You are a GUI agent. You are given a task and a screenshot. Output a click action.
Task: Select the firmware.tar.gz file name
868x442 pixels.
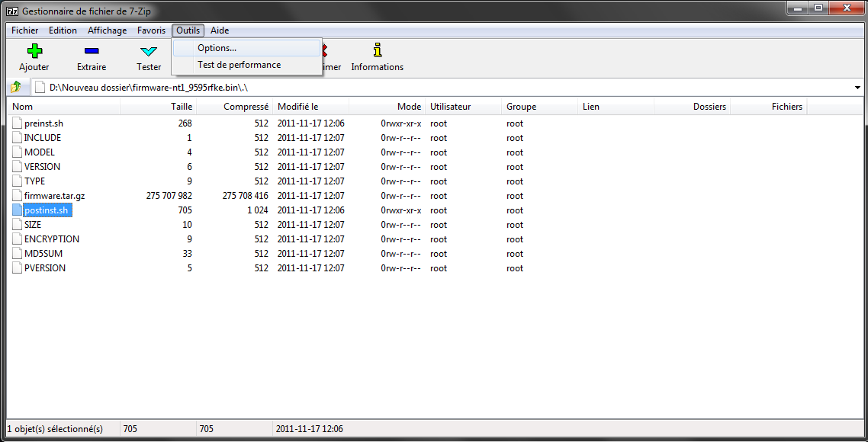pyautogui.click(x=54, y=195)
